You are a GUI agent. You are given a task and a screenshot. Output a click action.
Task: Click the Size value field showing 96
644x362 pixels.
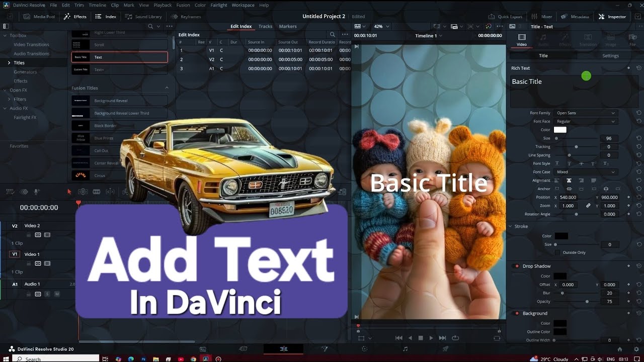click(x=609, y=138)
